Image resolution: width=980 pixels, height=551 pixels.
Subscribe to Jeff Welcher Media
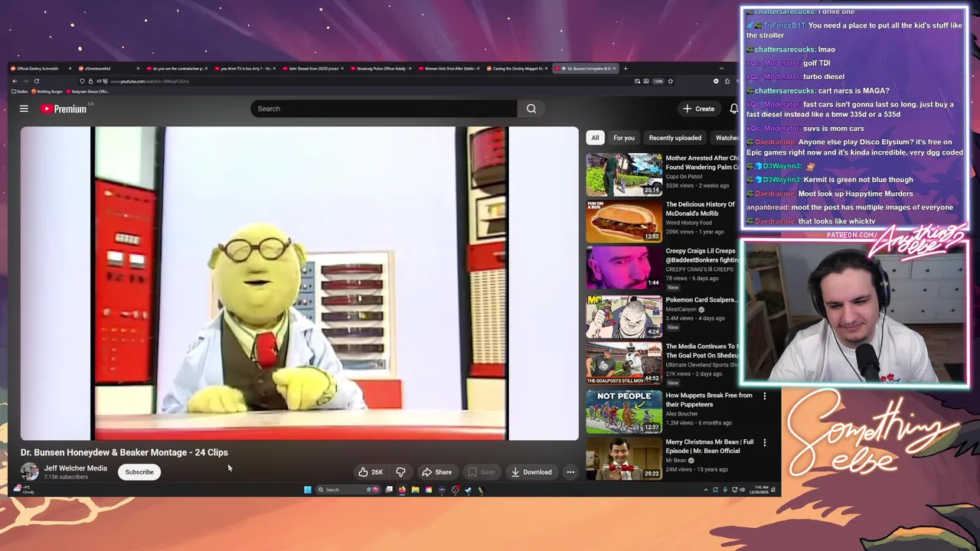[x=139, y=472]
